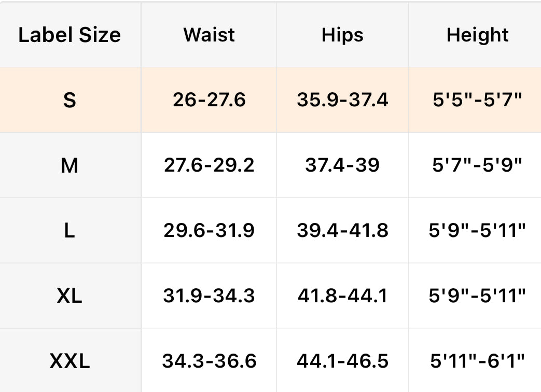Click the Label Size column header

coord(70,35)
